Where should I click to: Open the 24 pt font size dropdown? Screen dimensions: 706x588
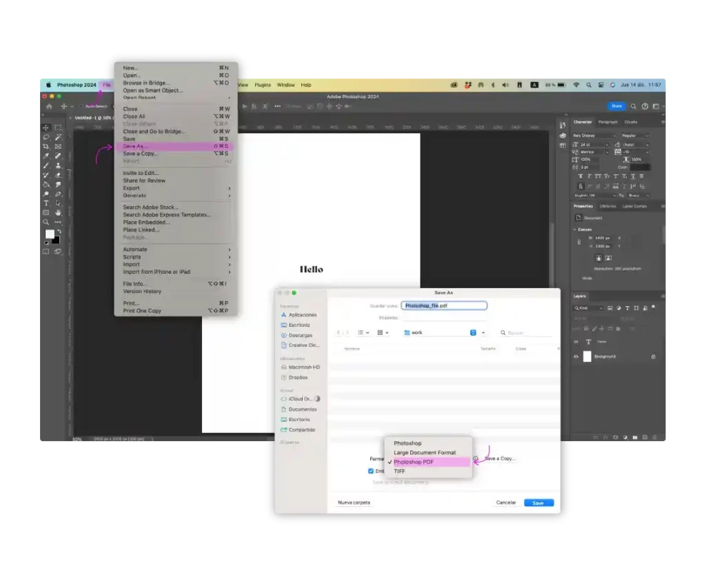click(607, 145)
